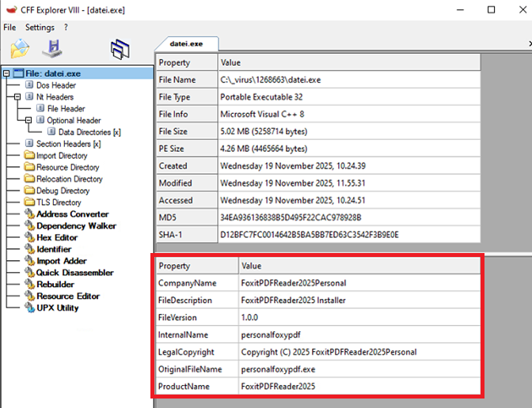Open the Resource Editor tool
Viewport: 532px width, 408px height.
point(66,296)
